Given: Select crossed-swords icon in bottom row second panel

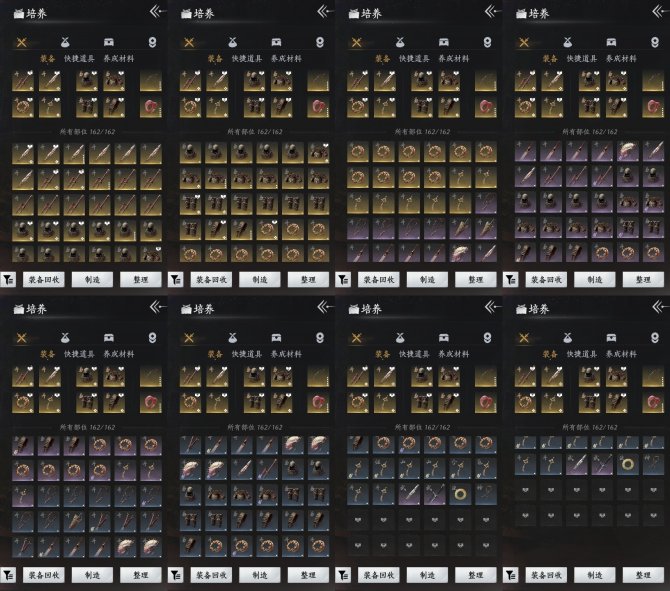Looking at the screenshot, I should point(189,338).
